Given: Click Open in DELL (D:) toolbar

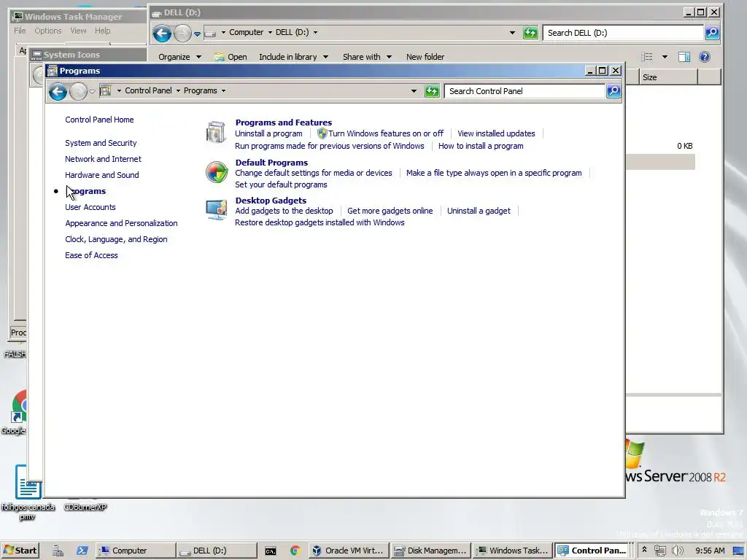Looking at the screenshot, I should coord(231,57).
